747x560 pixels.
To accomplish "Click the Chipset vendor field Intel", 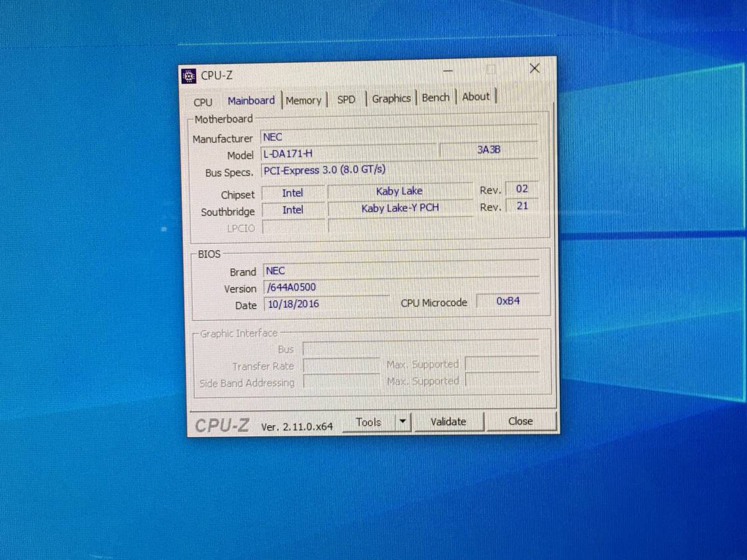I will click(293, 194).
